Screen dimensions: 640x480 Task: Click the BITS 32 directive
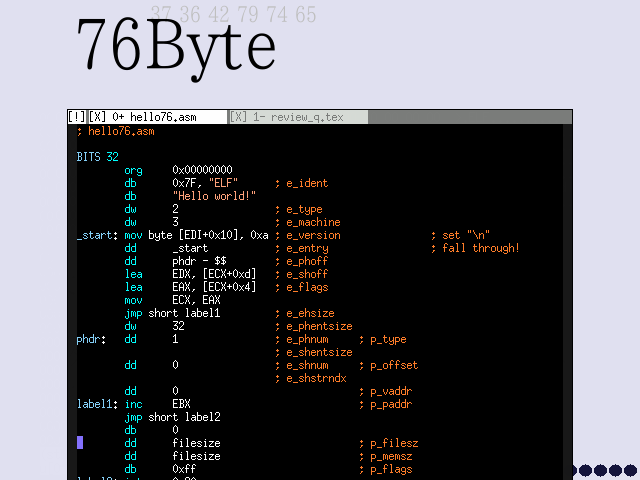(98, 157)
